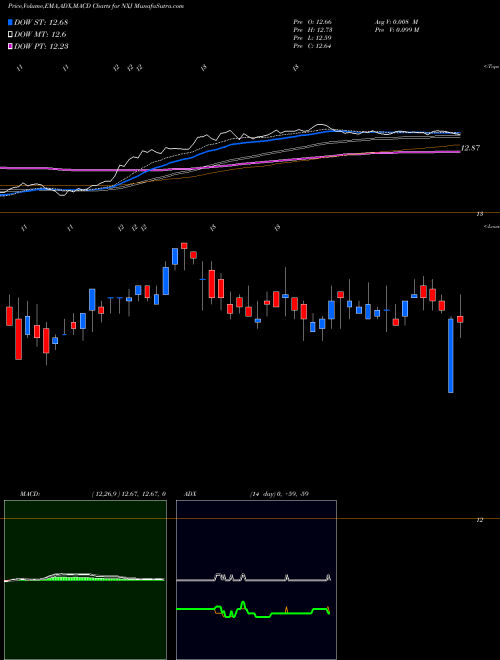Click the blue DOW ST legend swatch
The width and height of the screenshot is (500, 660).
(11, 22)
